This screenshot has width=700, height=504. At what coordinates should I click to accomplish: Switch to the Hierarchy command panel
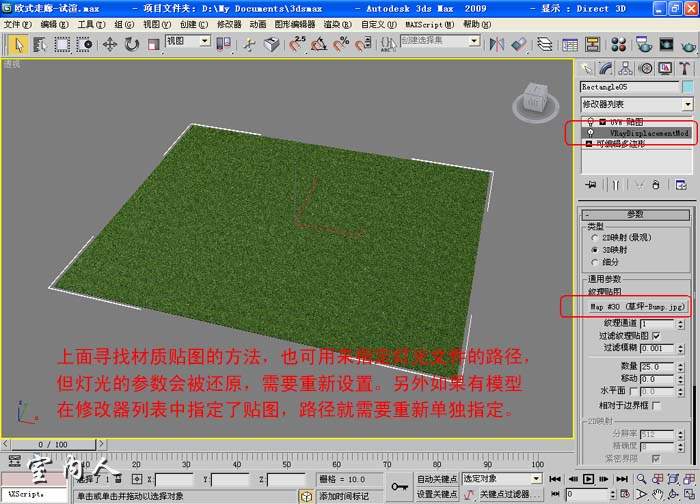click(625, 69)
